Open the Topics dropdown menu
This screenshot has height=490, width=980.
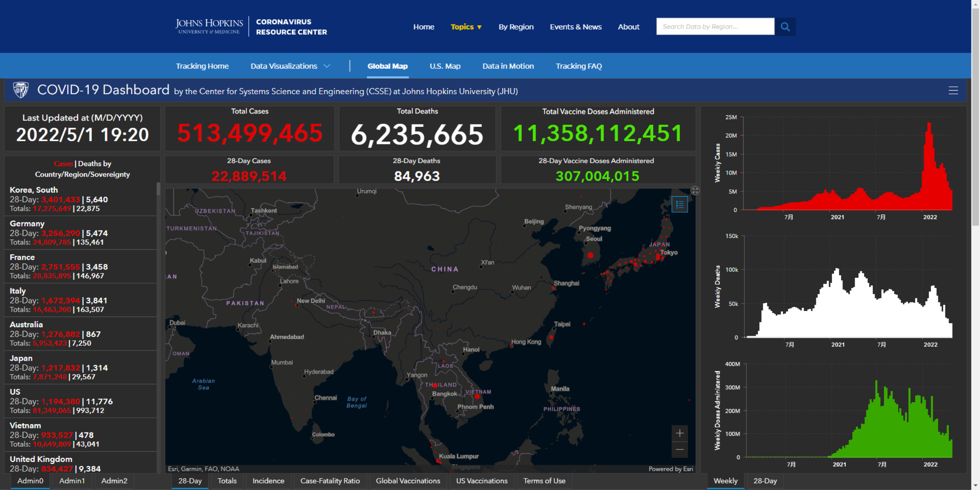pos(466,27)
